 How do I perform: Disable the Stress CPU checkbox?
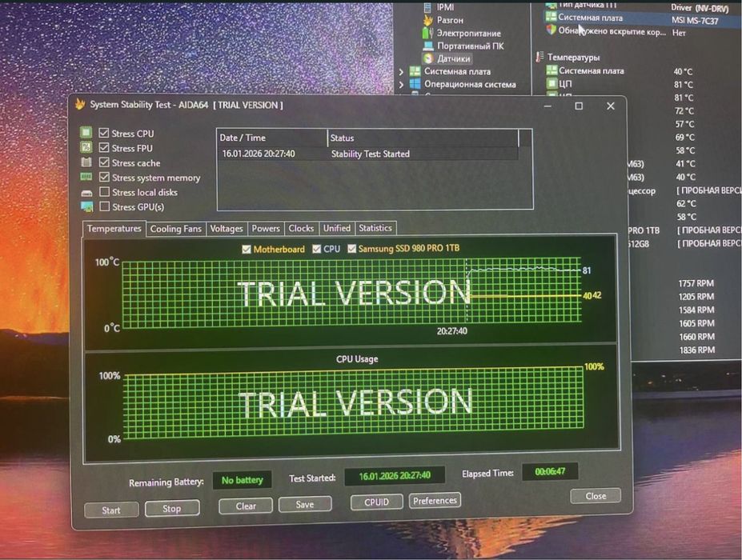103,133
